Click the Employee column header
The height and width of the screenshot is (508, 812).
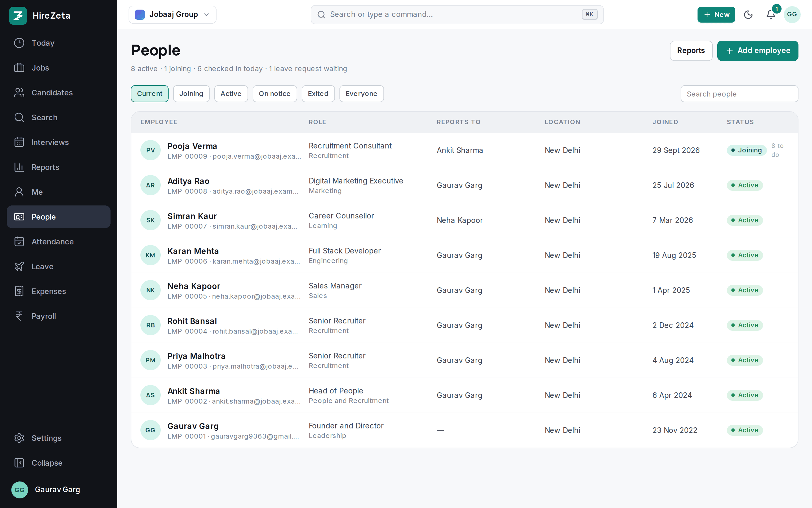coord(159,122)
